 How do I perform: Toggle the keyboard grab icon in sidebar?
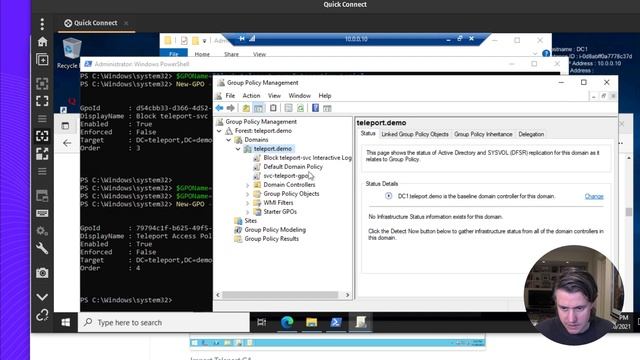[x=42, y=213]
